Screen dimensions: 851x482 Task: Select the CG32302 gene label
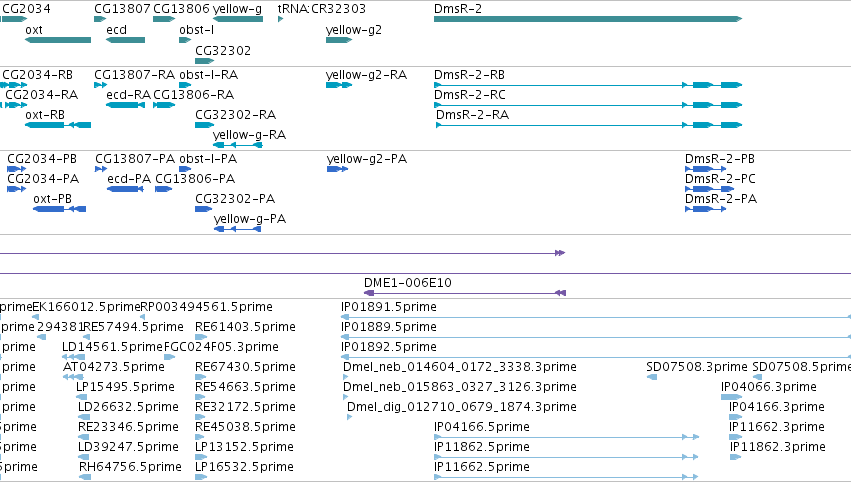(223, 50)
